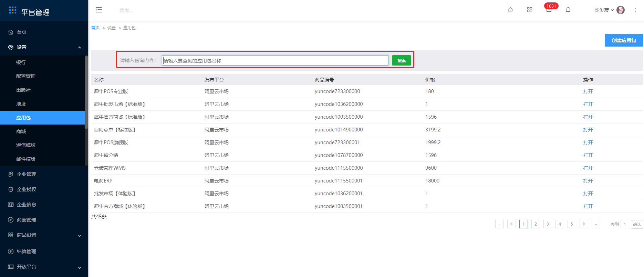Click the 首页 breadcrumb link
This screenshot has width=644, height=277.
coord(95,28)
